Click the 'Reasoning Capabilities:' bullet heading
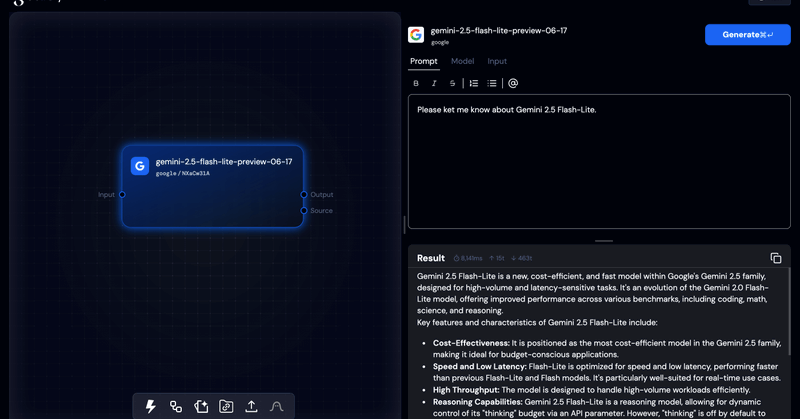800x419 pixels. click(478, 402)
